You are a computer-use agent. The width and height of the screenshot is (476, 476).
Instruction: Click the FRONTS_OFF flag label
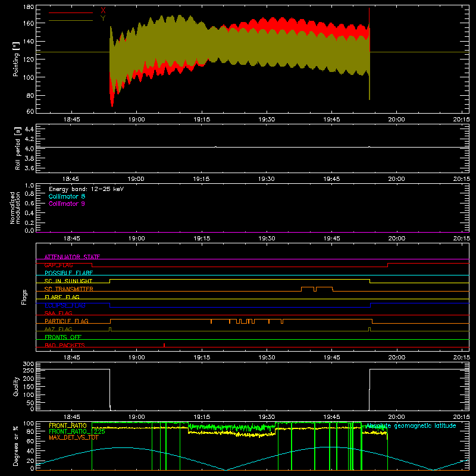[x=63, y=337]
